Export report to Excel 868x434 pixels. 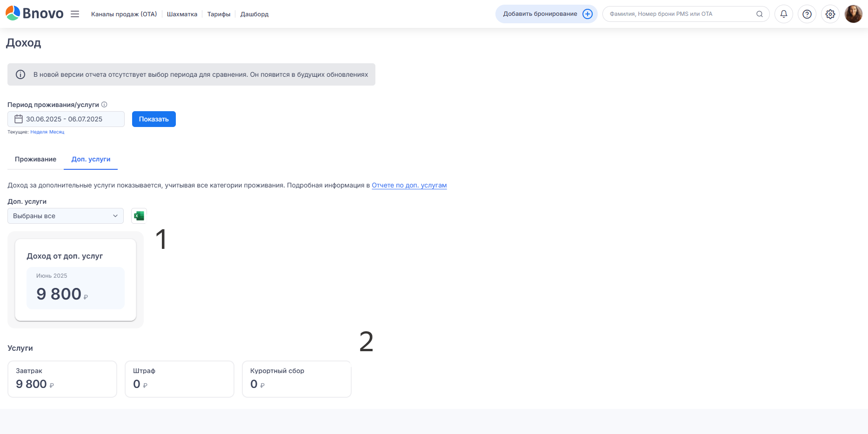[139, 216]
